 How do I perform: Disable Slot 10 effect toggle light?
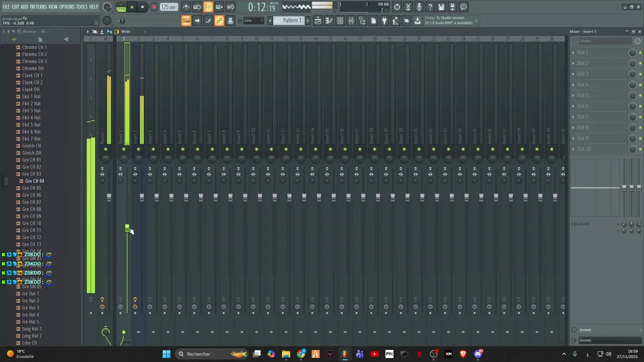tap(640, 149)
